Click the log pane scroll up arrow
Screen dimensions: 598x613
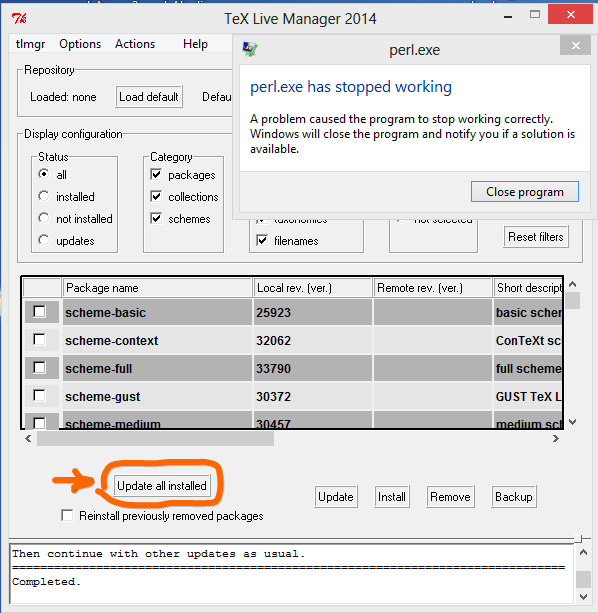click(x=583, y=552)
